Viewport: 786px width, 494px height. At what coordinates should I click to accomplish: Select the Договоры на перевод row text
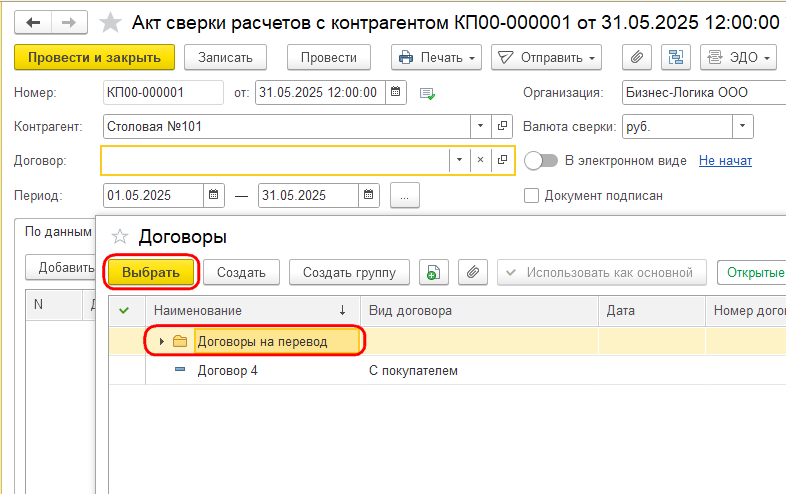point(262,342)
